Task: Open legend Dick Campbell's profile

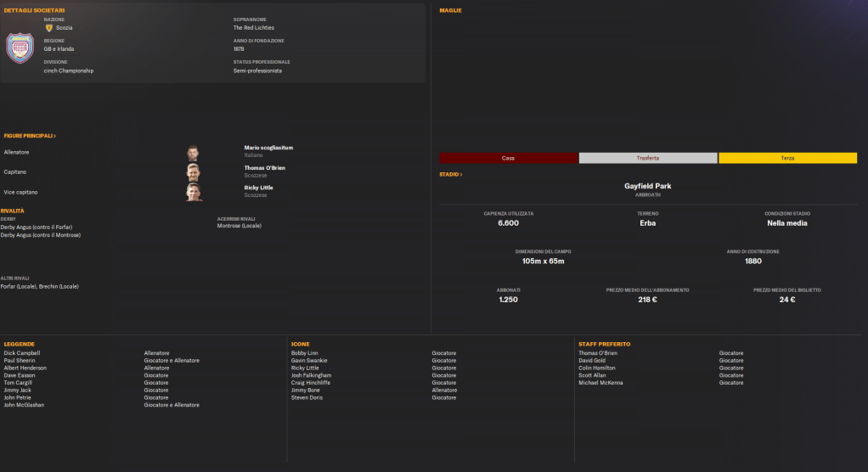Action: [x=22, y=353]
